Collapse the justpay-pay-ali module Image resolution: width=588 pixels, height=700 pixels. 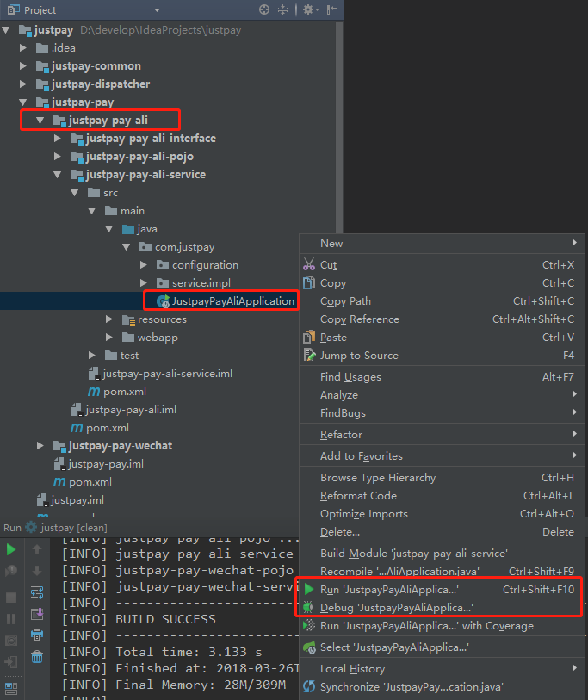tap(40, 120)
